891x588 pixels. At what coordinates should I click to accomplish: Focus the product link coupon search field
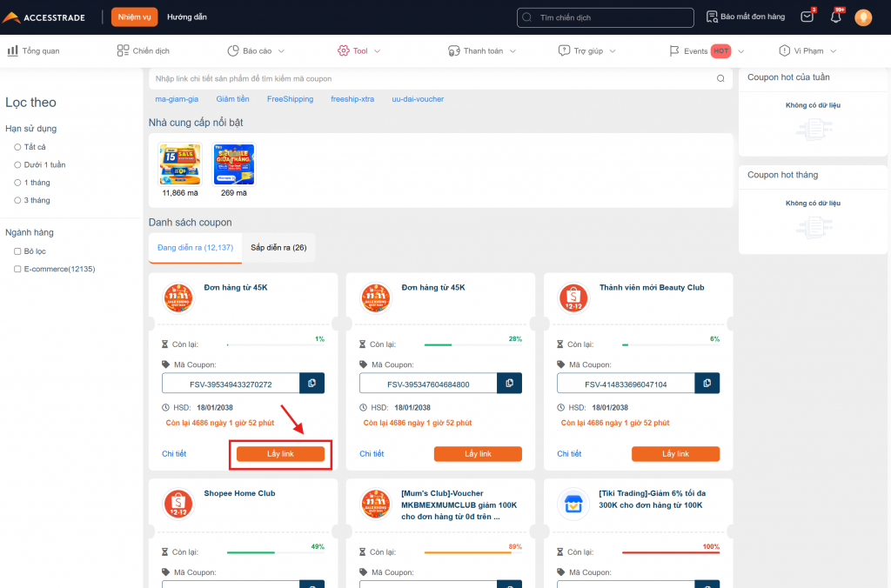[440, 78]
